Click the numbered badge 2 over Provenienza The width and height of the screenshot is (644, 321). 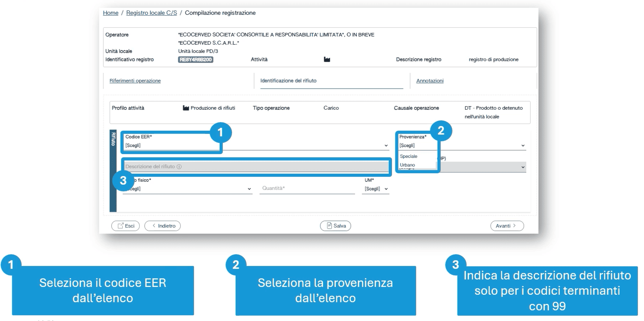pyautogui.click(x=441, y=131)
